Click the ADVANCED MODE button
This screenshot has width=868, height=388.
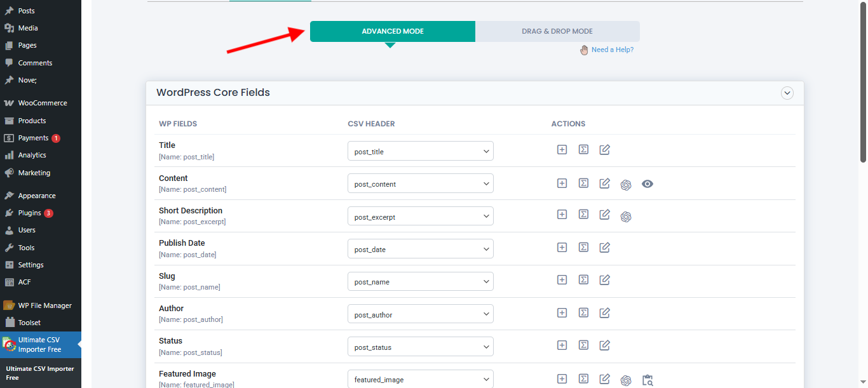[x=392, y=30]
